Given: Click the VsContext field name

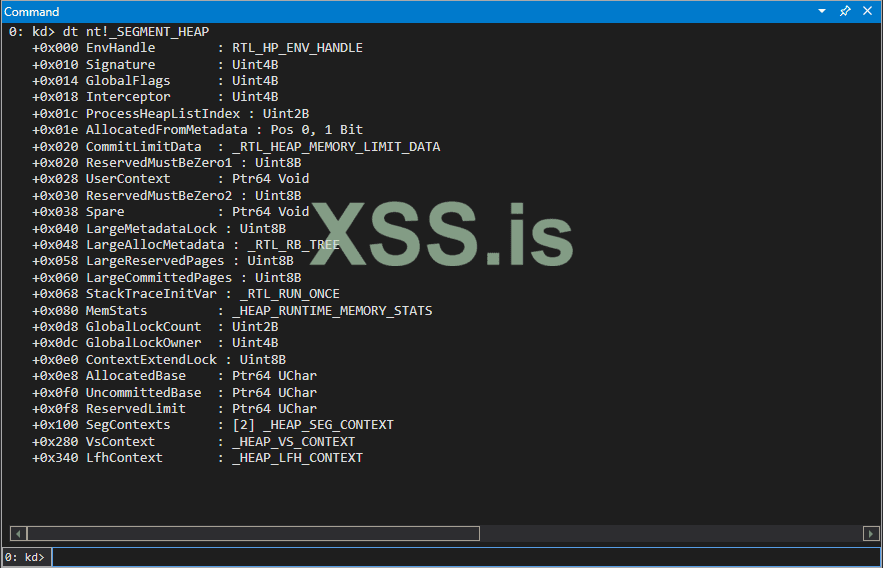Looking at the screenshot, I should click(121, 442).
